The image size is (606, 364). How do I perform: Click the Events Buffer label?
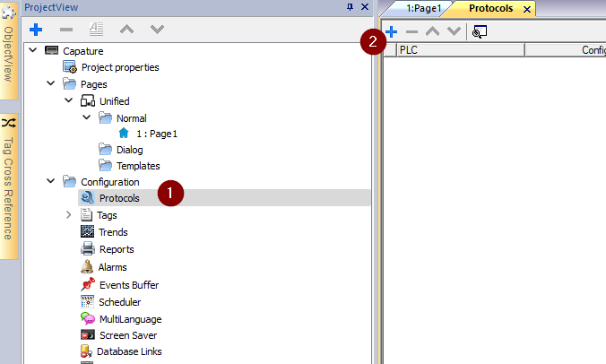pyautogui.click(x=129, y=285)
